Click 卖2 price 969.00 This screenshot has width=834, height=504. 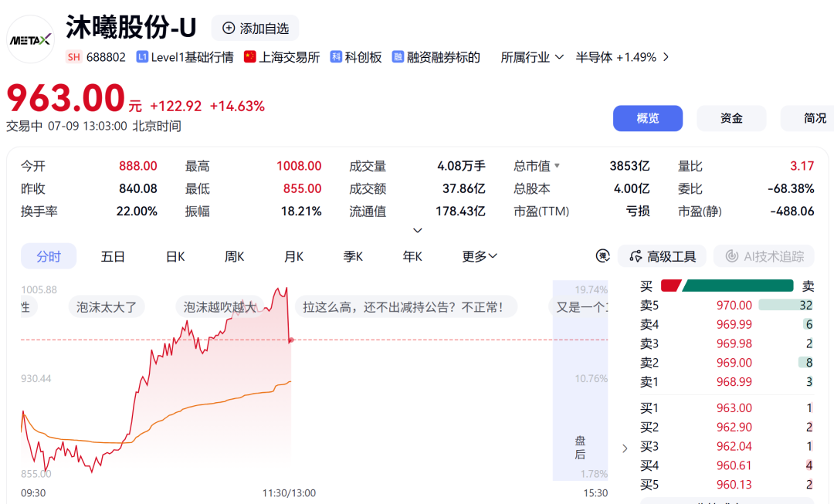[734, 363]
